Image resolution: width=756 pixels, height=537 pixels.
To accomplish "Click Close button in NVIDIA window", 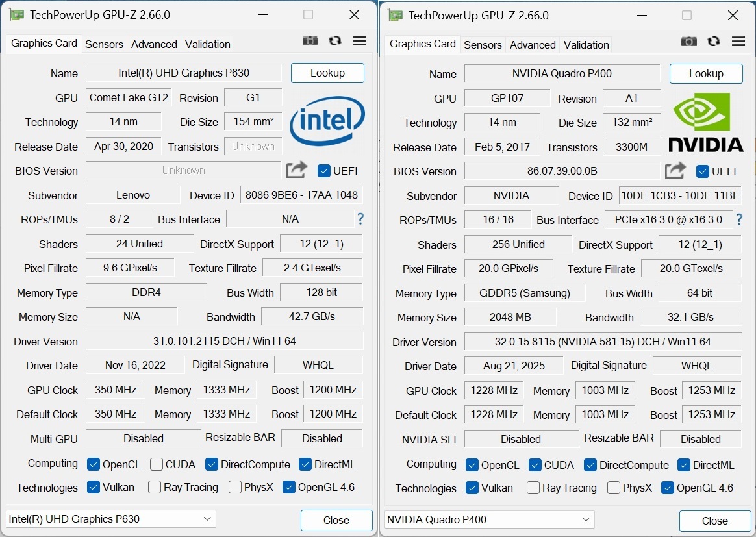I will pyautogui.click(x=715, y=521).
